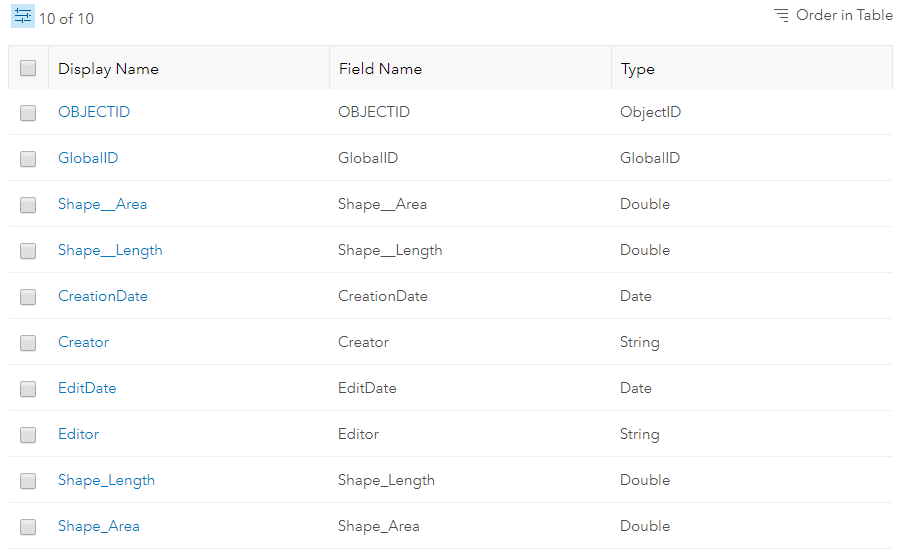The width and height of the screenshot is (903, 557).
Task: Click the Type column header
Action: [637, 69]
